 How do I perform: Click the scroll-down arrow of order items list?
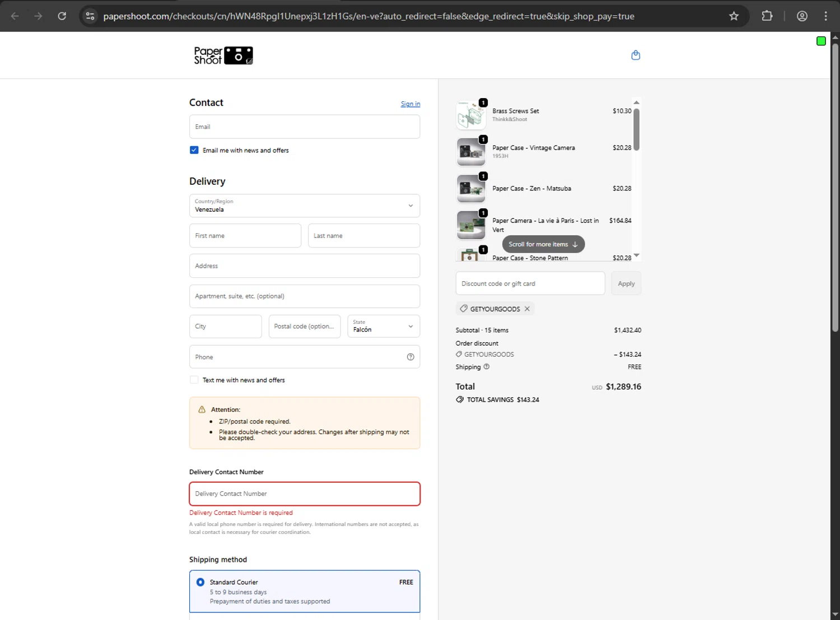click(636, 255)
